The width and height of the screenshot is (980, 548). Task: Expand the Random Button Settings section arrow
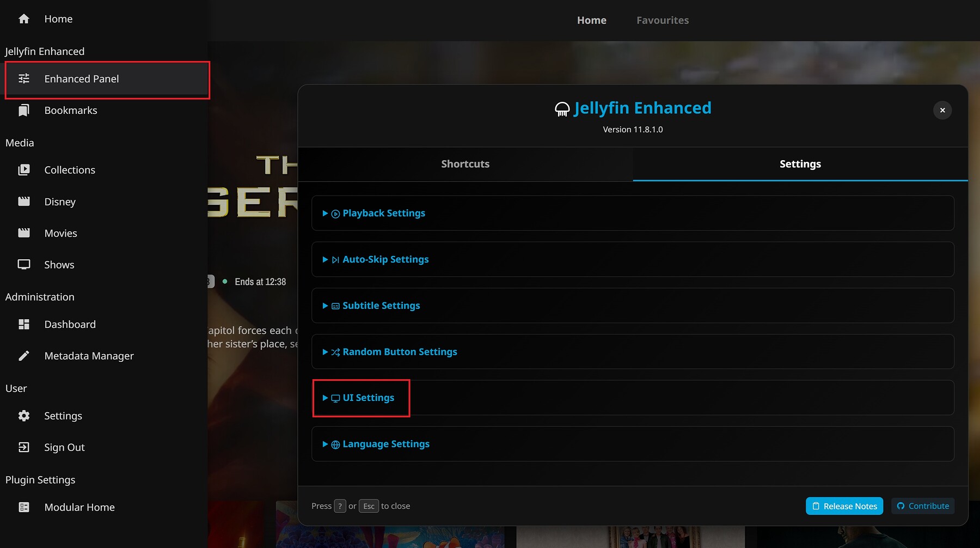coord(325,352)
